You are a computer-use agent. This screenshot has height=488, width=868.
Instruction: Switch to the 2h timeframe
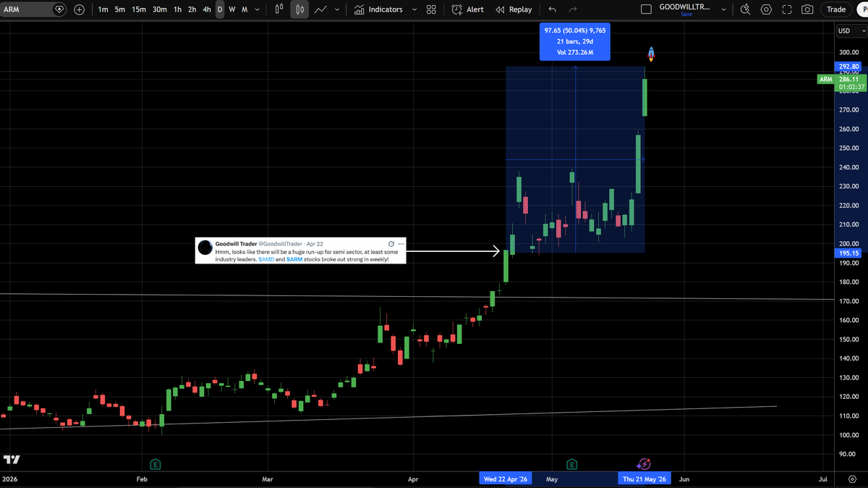[192, 9]
